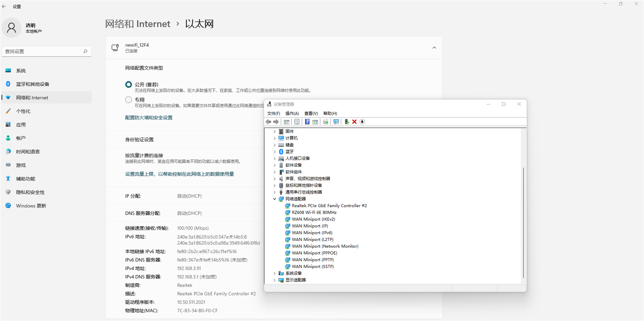Click inside the Find a setting search box
Image resolution: width=644 pixels, height=321 pixels.
click(47, 51)
